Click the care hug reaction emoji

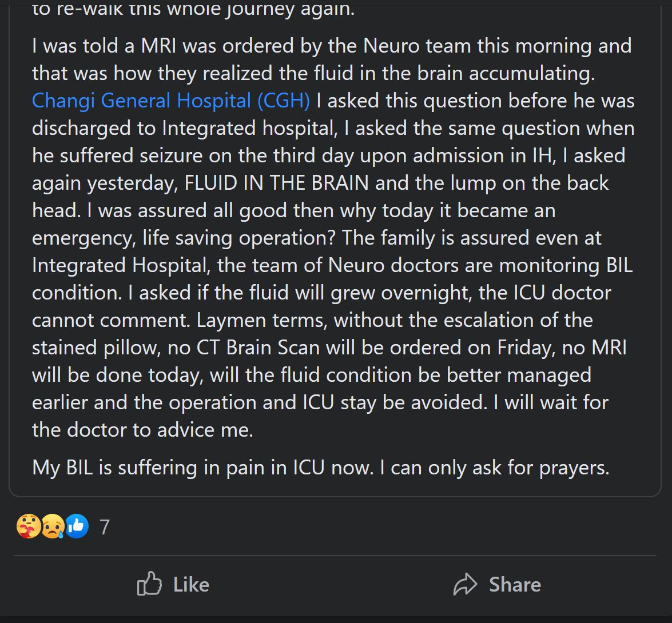point(29,526)
